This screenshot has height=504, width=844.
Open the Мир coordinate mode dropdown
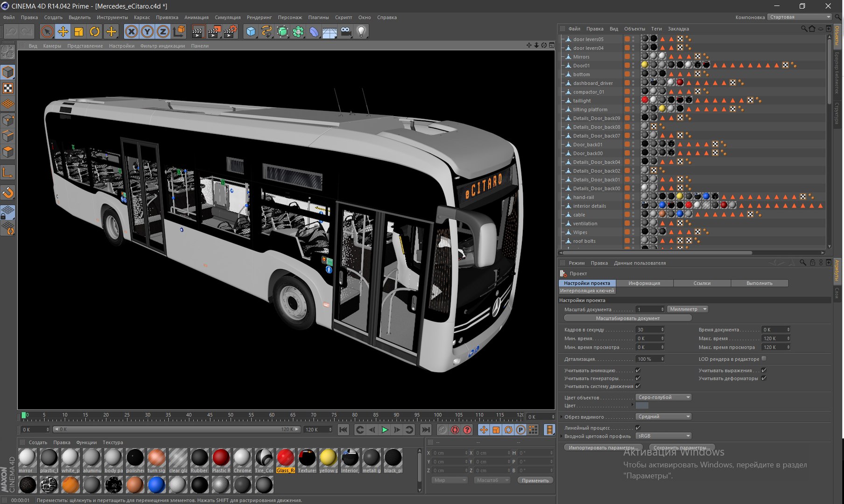(449, 480)
